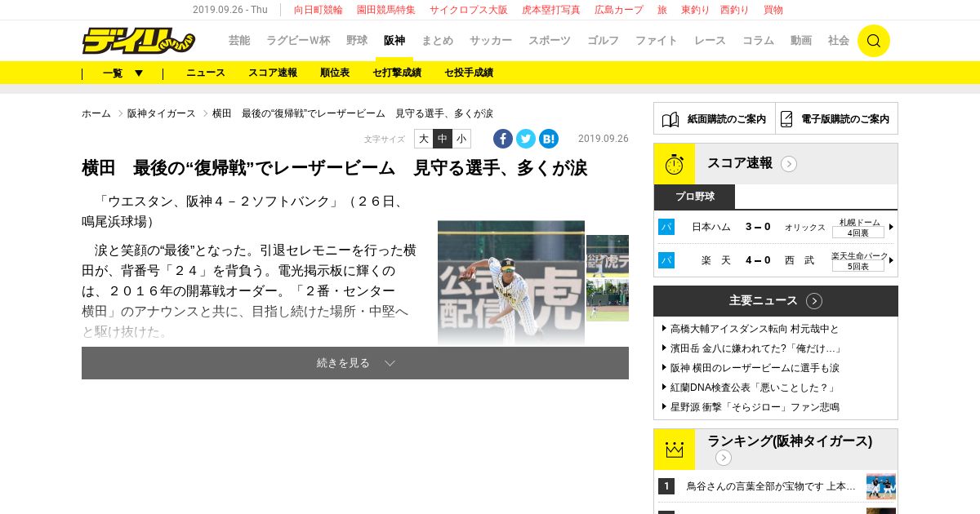Image resolution: width=980 pixels, height=514 pixels.
Task: Select the スコア速報 submenu item
Action: coord(273,73)
